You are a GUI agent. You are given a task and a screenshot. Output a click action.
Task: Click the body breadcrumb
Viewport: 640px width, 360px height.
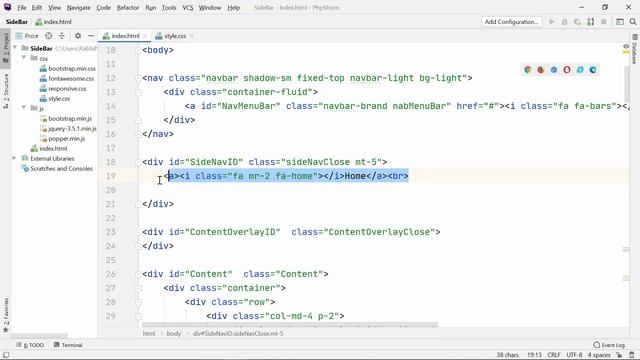[173, 333]
